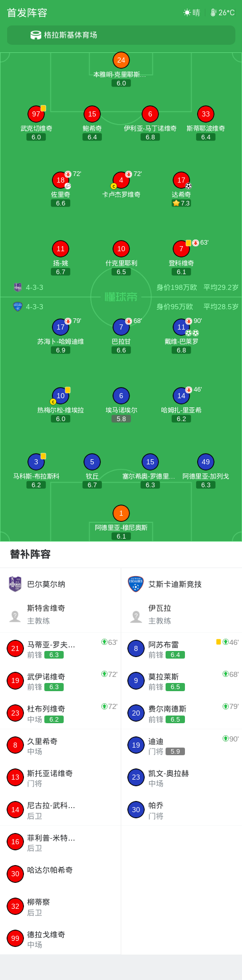Select blue player 11 戴维-巴莱罗
Viewport: 242px width, 980px height.
tap(181, 327)
